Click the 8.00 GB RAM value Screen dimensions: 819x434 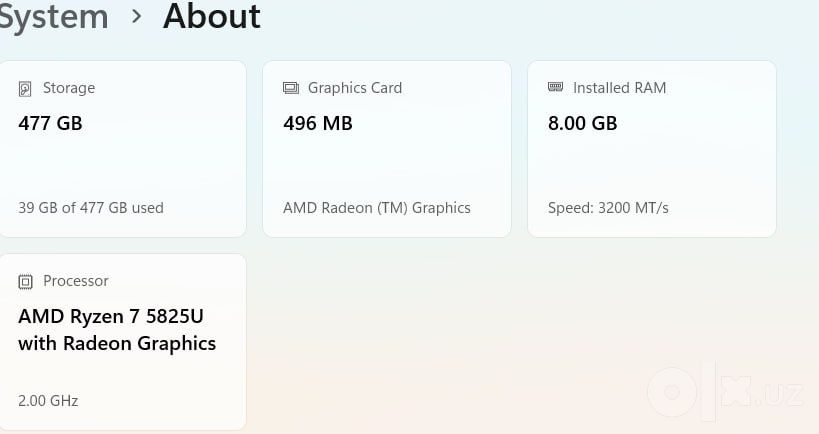582,124
